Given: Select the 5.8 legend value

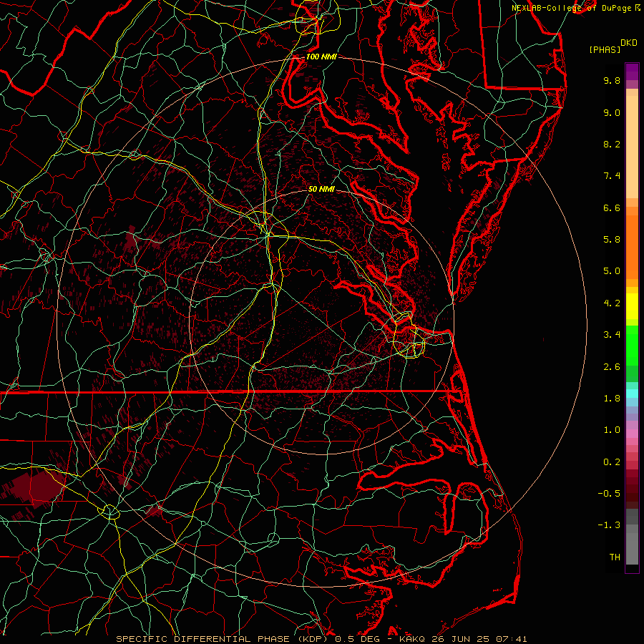Looking at the screenshot, I should [x=612, y=240].
